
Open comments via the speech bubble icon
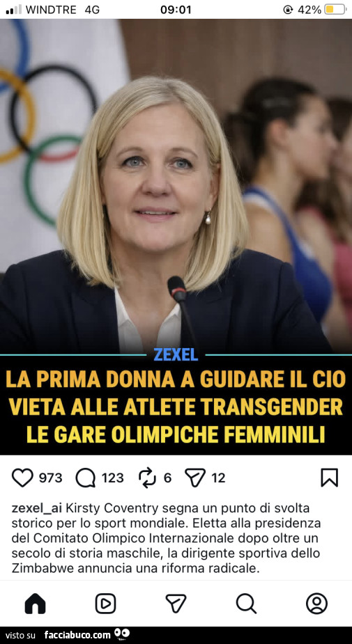pyautogui.click(x=86, y=478)
